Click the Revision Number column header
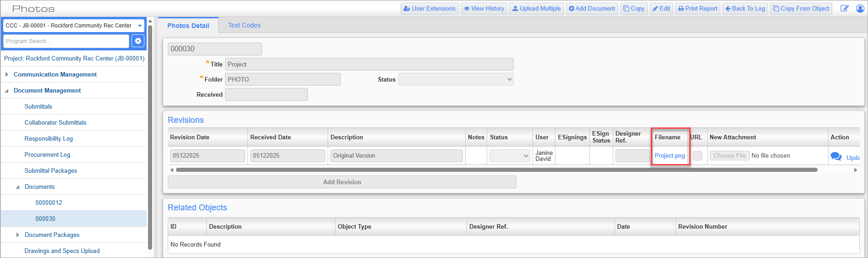The width and height of the screenshot is (868, 258). click(x=768, y=226)
